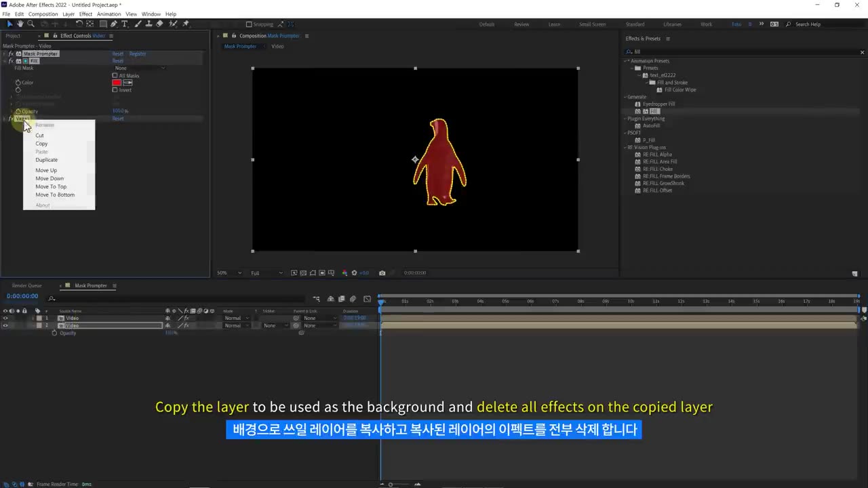The image size is (868, 488).
Task: Open the 50% magnification dropdown
Action: 229,273
